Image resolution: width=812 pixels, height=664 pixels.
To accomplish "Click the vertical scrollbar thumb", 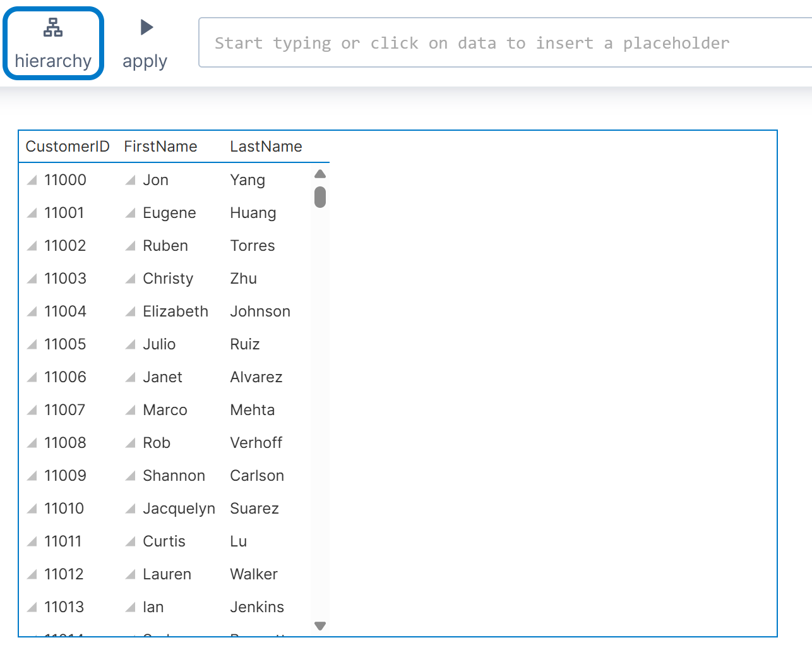I will pos(320,197).
